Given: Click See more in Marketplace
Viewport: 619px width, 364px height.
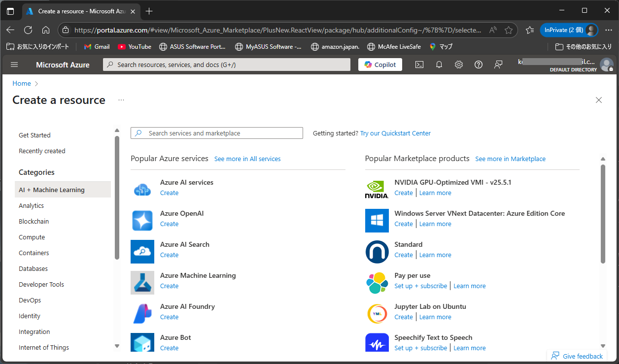Looking at the screenshot, I should coord(510,159).
